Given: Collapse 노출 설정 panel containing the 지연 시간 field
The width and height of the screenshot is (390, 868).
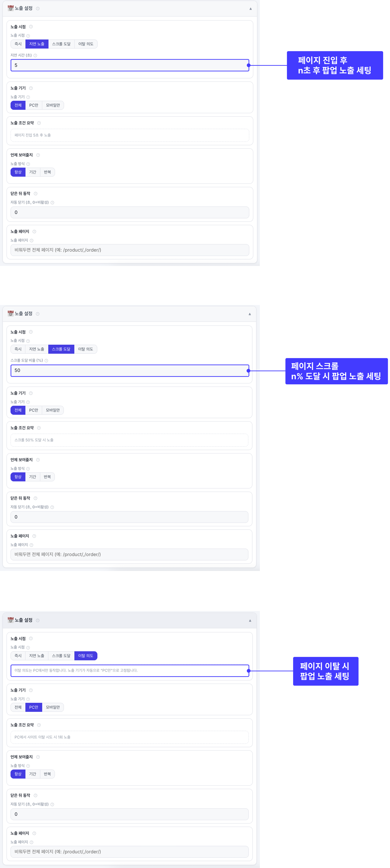Looking at the screenshot, I should 251,9.
